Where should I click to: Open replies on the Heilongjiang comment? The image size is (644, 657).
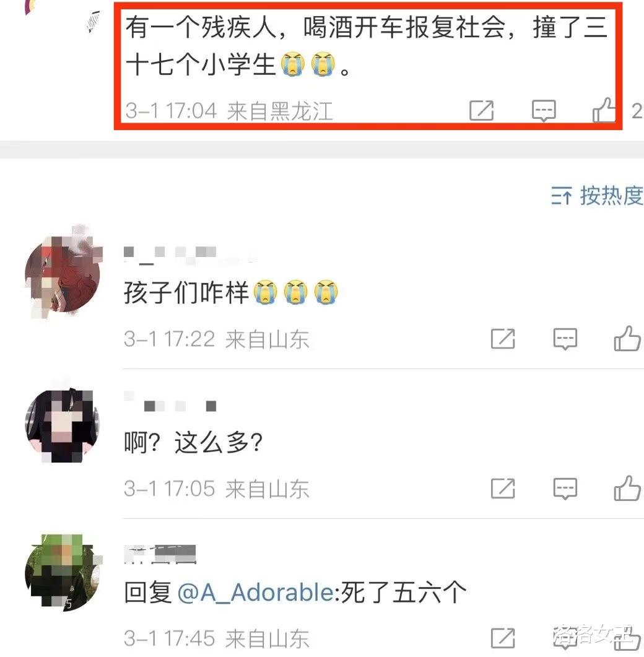[x=544, y=111]
